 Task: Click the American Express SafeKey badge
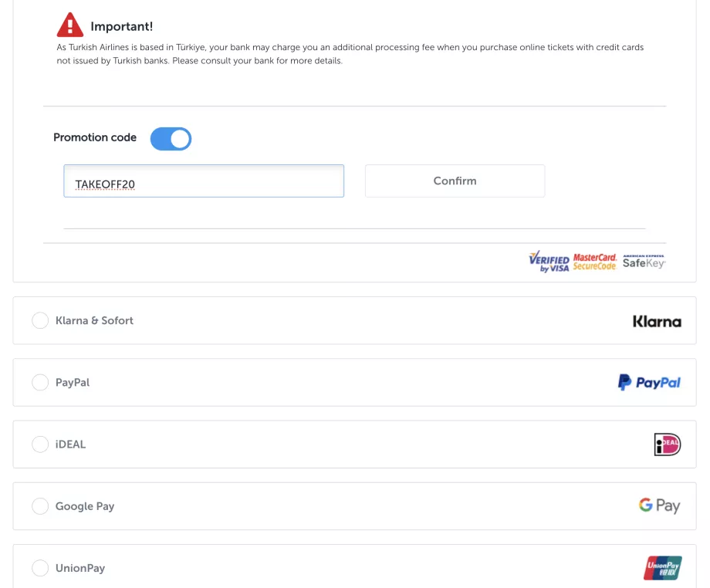[643, 262]
